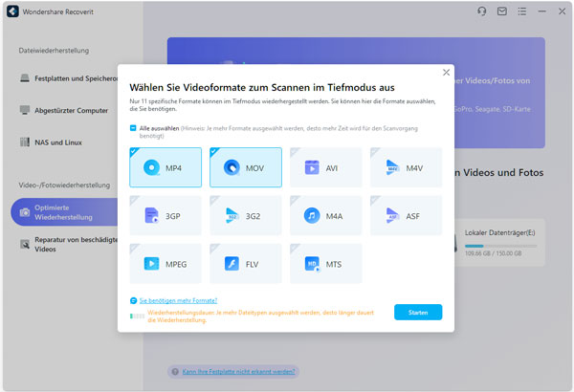Close the video format dialog
Screen dimensions: 574x392
pos(446,73)
